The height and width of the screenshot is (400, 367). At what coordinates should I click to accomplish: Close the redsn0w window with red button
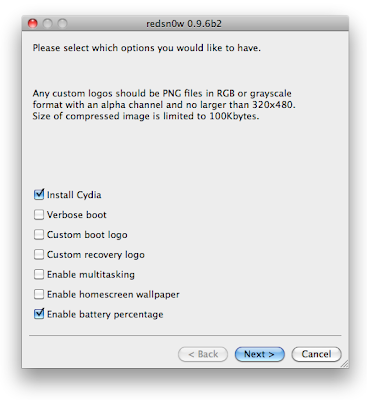33,23
